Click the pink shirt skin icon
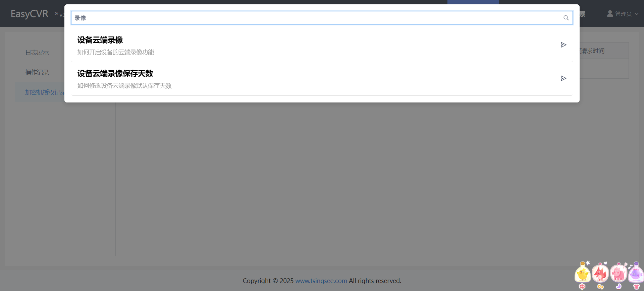The width and height of the screenshot is (644, 291). coord(636,287)
